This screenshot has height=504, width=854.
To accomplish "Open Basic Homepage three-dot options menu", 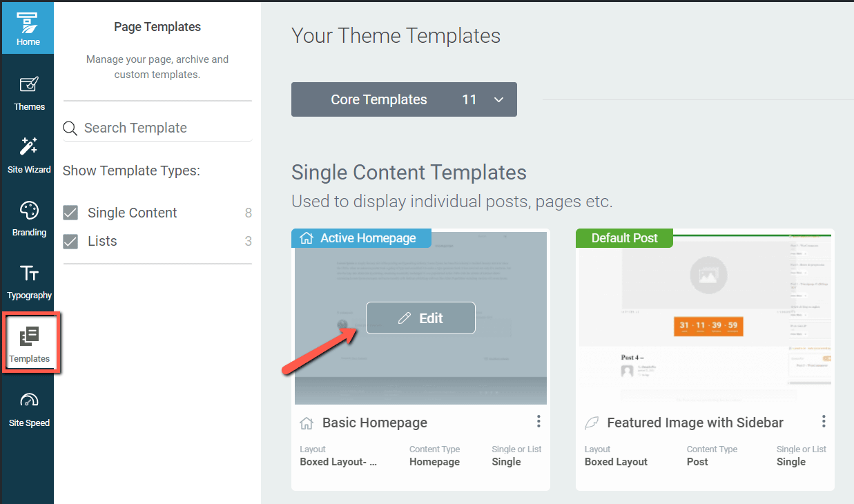I will (538, 421).
